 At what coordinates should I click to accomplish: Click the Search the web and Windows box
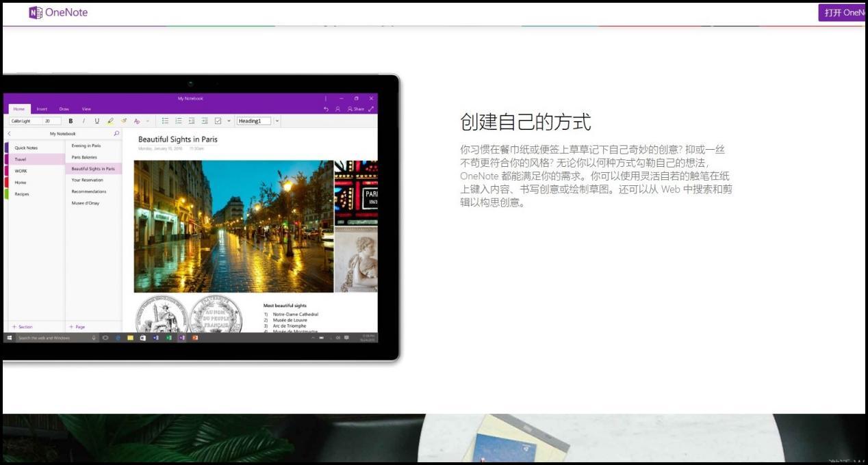click(x=56, y=338)
